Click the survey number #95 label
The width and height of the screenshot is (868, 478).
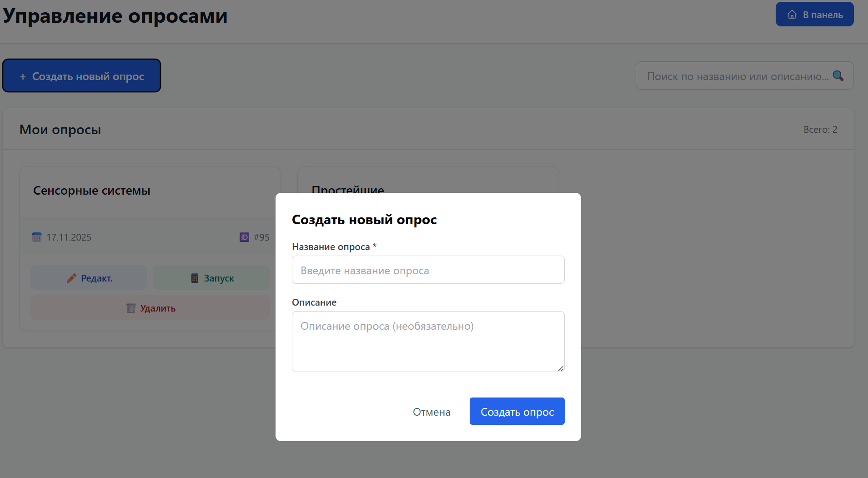(261, 237)
